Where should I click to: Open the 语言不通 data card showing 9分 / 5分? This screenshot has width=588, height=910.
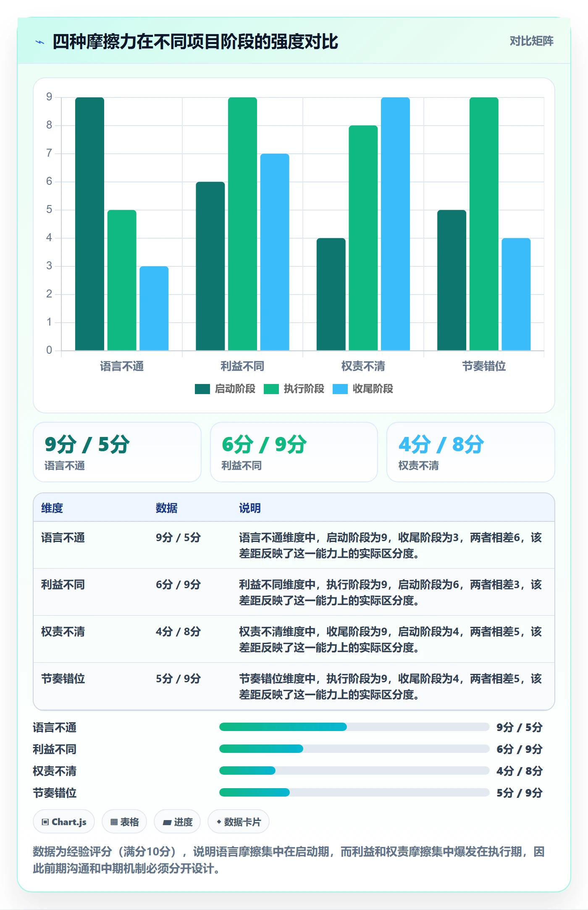point(117,452)
